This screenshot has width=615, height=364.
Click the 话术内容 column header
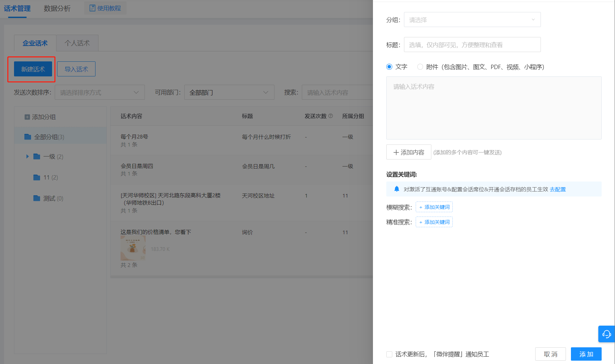coord(131,116)
